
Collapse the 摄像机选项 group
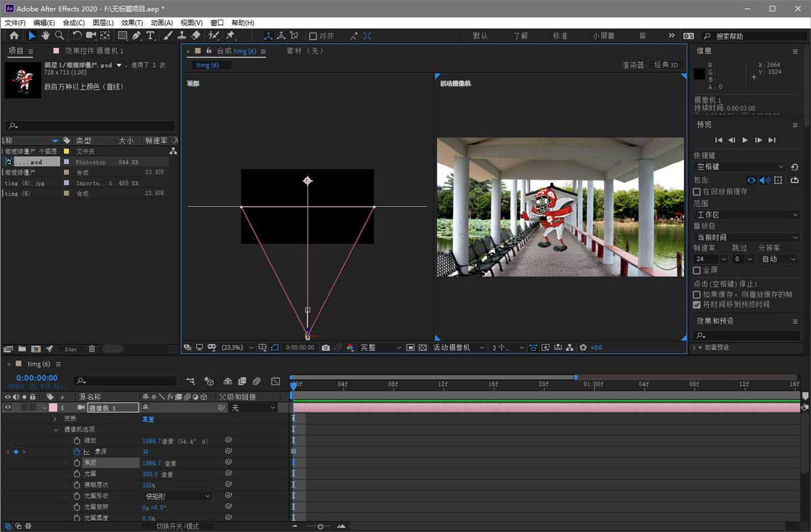[55, 429]
